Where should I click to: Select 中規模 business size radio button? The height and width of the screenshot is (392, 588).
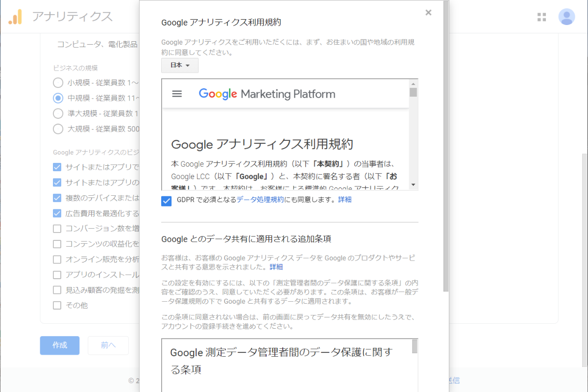(58, 98)
